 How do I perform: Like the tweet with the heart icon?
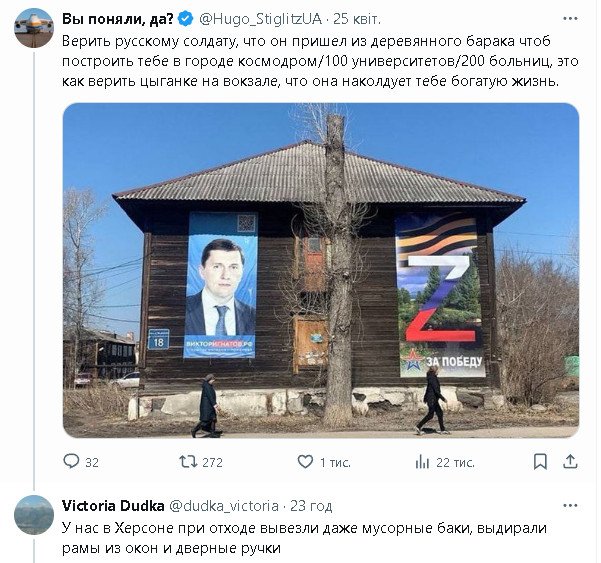point(305,462)
